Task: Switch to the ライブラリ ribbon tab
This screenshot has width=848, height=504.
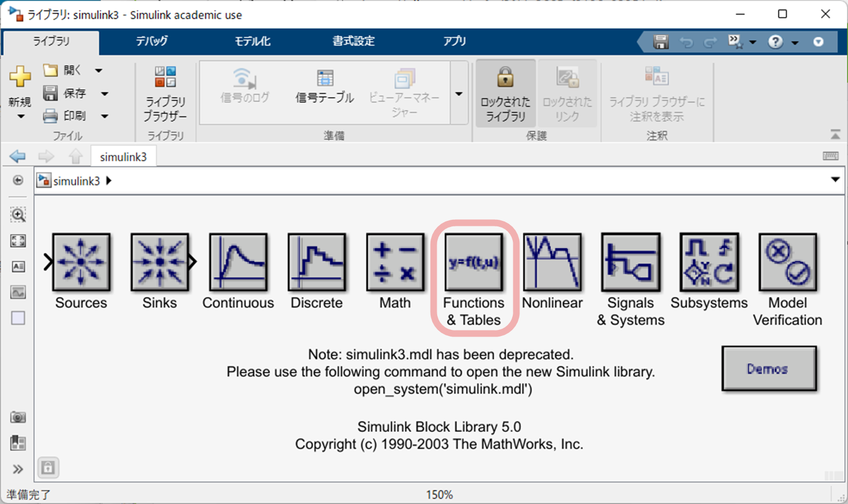Action: coord(51,41)
